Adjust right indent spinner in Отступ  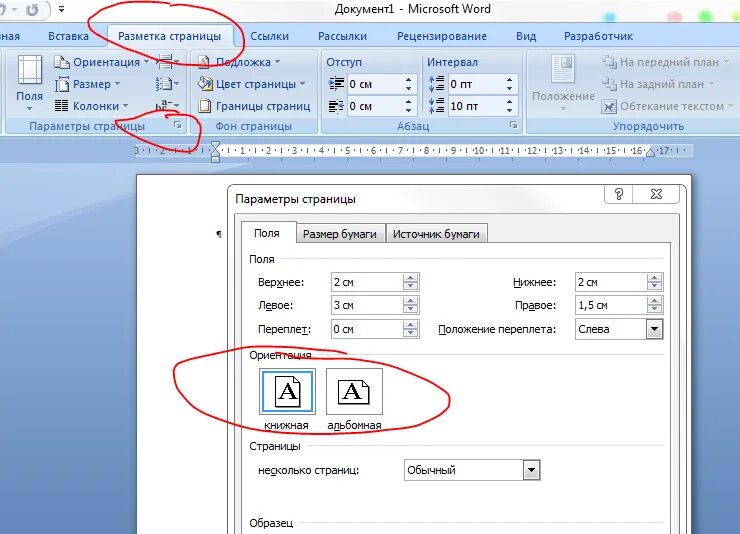(409, 106)
